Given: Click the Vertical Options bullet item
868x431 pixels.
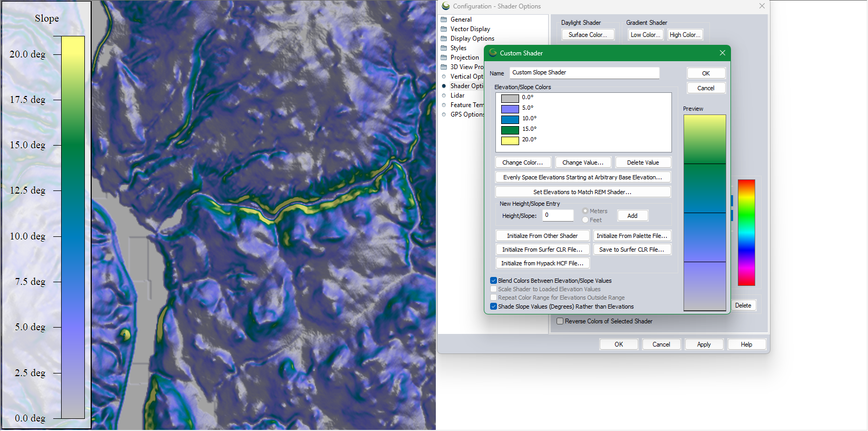Looking at the screenshot, I should (444, 76).
